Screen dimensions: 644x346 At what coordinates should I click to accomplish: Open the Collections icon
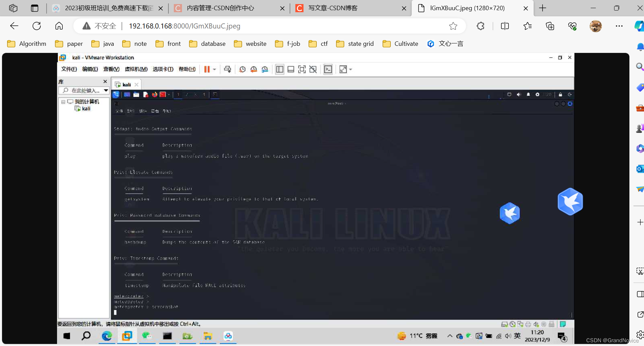(x=550, y=26)
